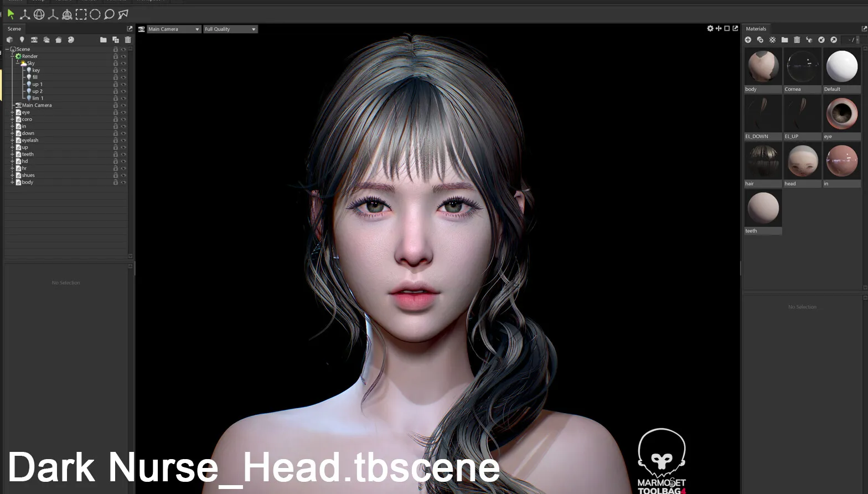
Task: Open viewport settings gear icon
Action: click(710, 29)
